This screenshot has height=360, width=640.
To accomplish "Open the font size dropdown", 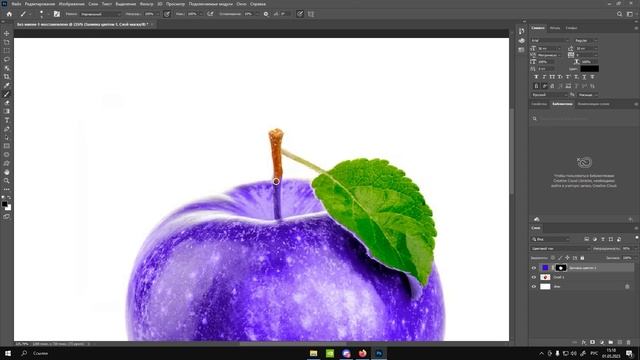I will coord(549,48).
